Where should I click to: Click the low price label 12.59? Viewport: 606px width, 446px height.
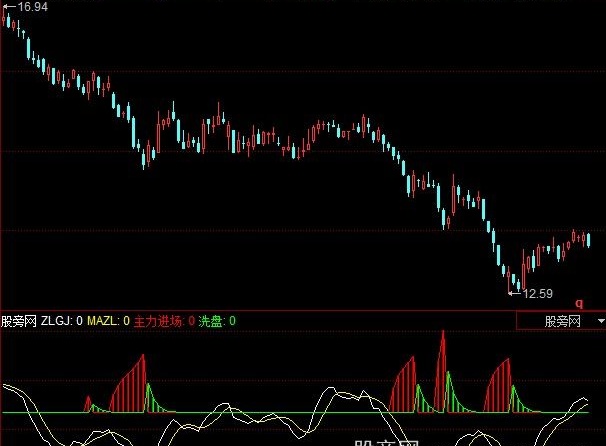[x=538, y=294]
